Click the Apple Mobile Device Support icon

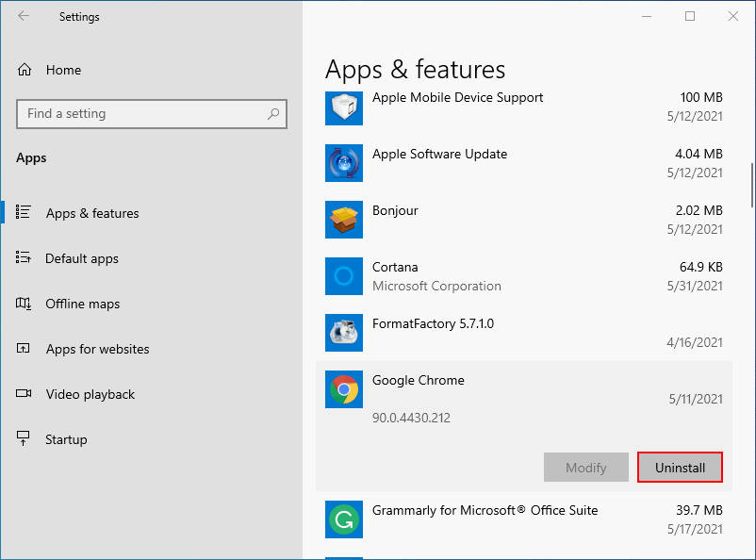click(x=344, y=107)
